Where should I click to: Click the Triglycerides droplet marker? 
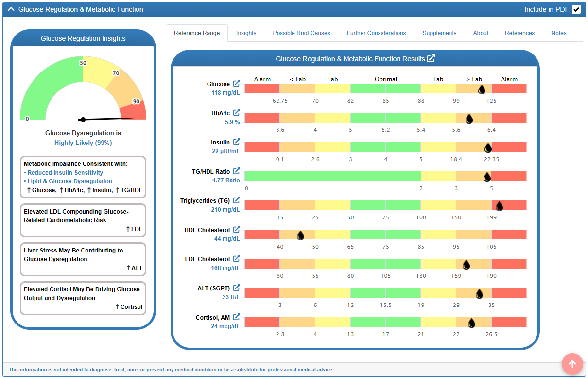coord(499,206)
